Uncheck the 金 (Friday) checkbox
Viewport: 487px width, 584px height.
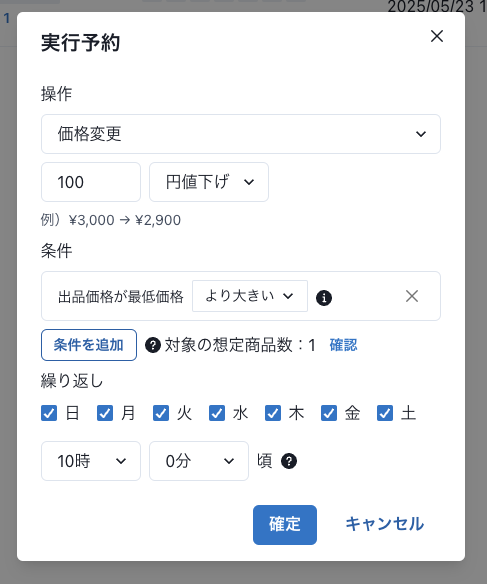click(329, 413)
